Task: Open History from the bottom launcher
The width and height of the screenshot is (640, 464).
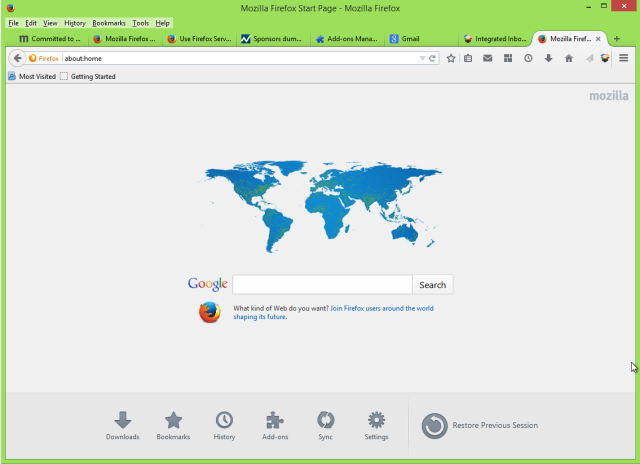Action: [x=224, y=426]
